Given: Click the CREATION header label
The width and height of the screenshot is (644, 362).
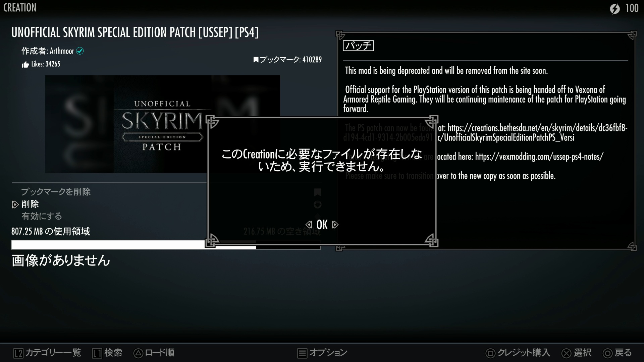Looking at the screenshot, I should (x=20, y=8).
